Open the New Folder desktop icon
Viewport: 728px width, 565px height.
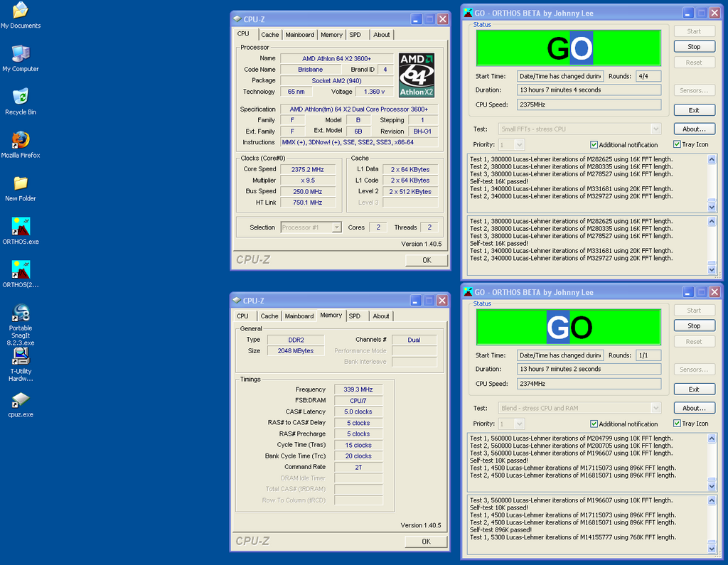[x=20, y=183]
